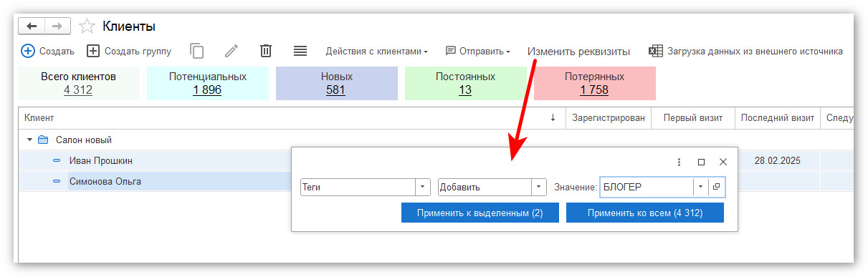Click the БЛОГЕР value input field
The height and width of the screenshot is (277, 868).
point(647,187)
